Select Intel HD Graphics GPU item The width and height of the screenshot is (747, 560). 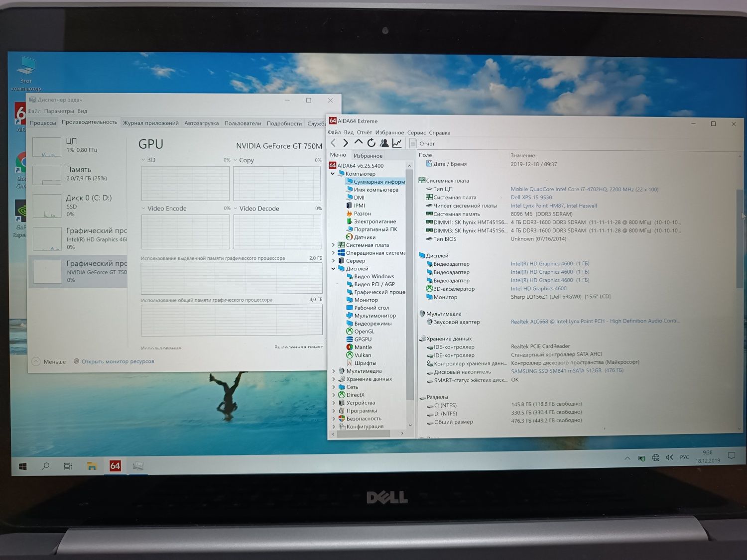pyautogui.click(x=78, y=238)
